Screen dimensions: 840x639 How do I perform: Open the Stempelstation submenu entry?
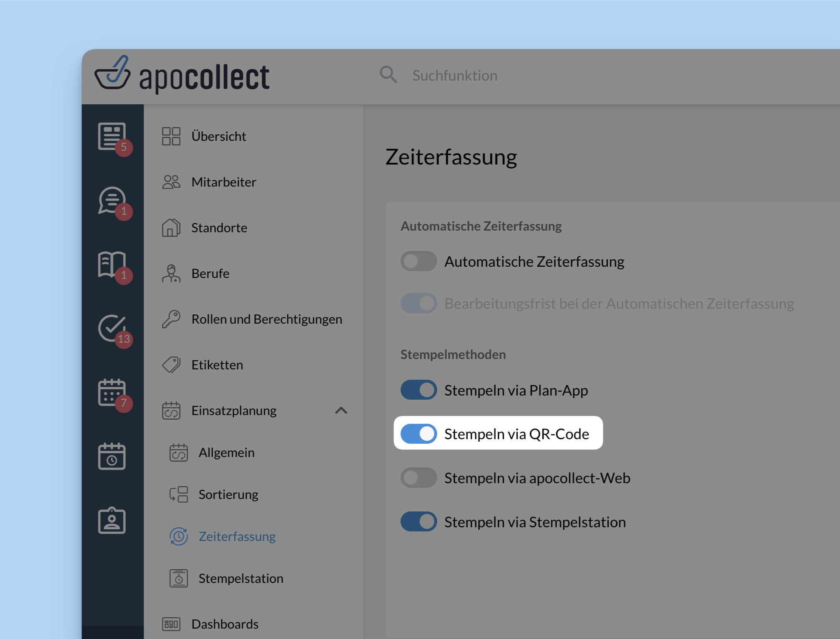[x=241, y=578]
